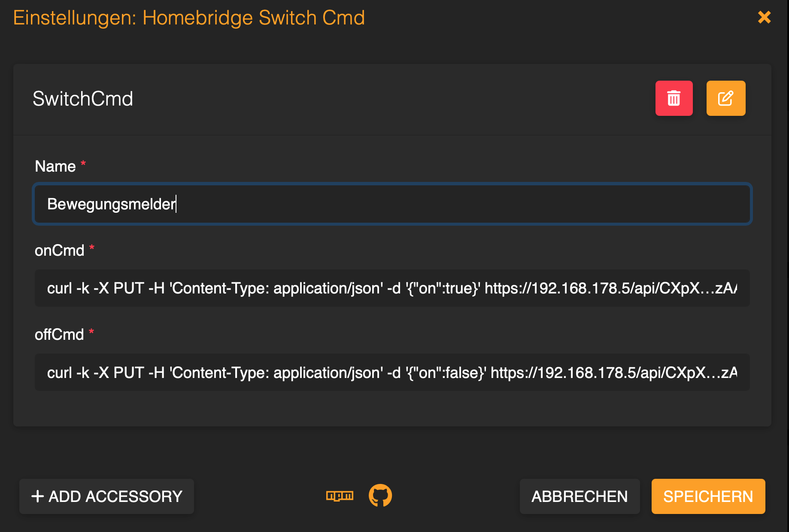The width and height of the screenshot is (789, 532).
Task: Click the Einstellungen: Homebridge Switch Cmd title
Action: 189,18
